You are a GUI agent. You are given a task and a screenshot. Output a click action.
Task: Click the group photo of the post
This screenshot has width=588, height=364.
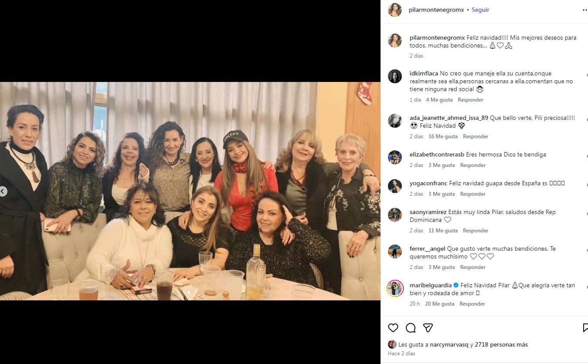190,191
